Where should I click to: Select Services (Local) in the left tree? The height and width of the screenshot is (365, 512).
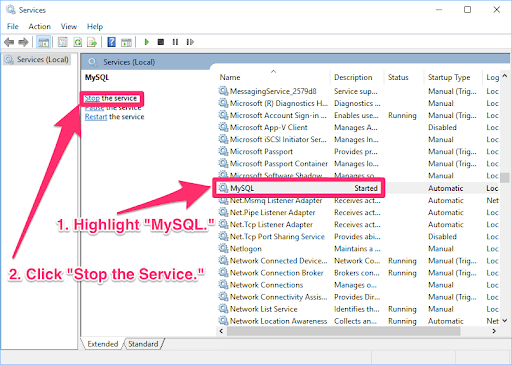37,60
